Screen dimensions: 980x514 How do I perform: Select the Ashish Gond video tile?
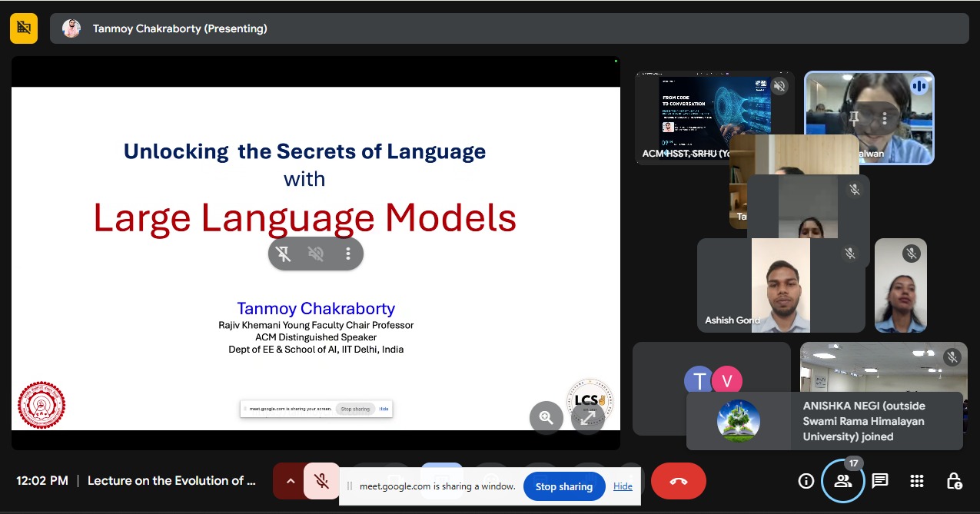[780, 286]
